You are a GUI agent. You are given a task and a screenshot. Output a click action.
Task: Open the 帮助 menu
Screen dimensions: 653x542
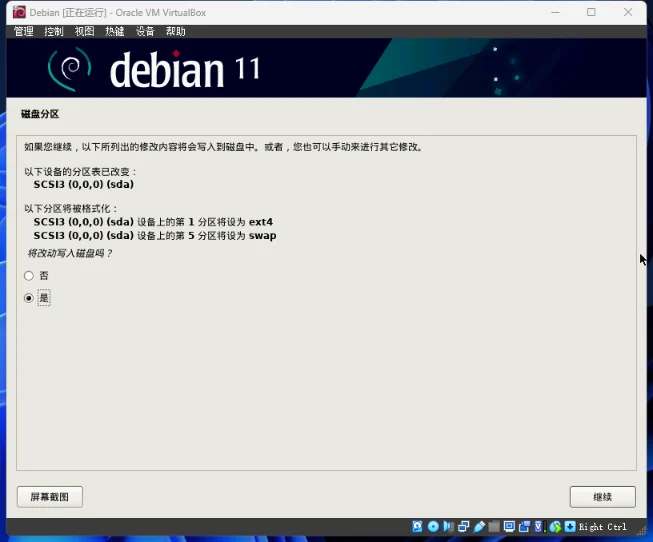[x=175, y=31]
